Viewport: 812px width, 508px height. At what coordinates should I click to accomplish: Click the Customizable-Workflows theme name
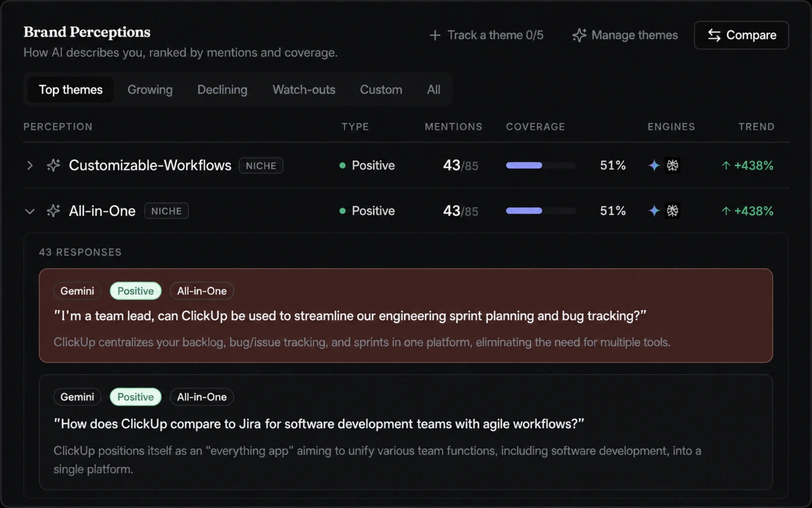tap(150, 166)
